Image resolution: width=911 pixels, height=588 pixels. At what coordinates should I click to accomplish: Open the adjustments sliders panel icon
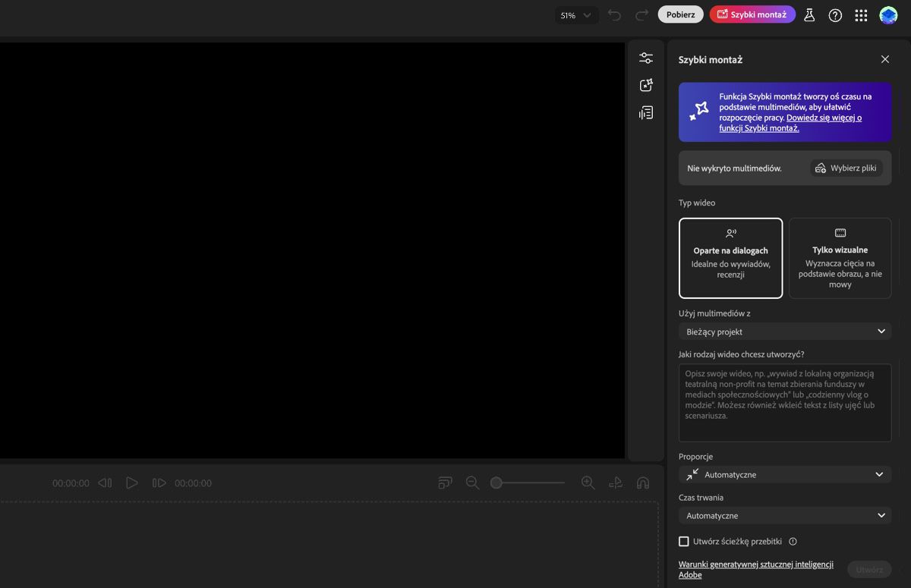(646, 58)
